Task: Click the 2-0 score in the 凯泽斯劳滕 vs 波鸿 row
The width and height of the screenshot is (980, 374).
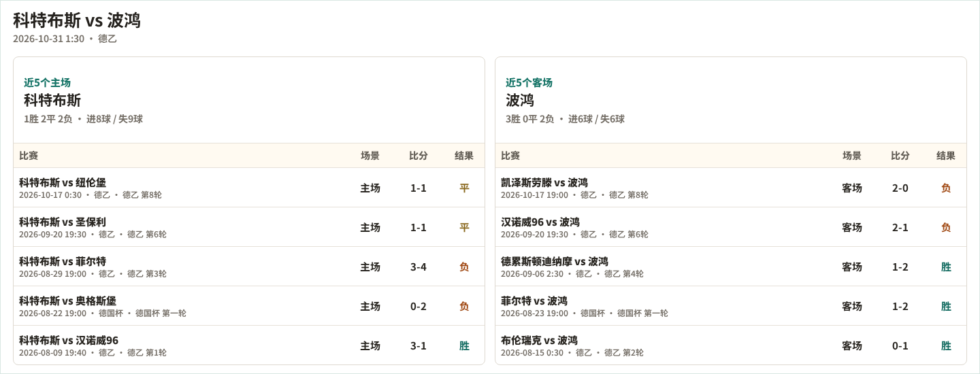Action: pos(900,188)
